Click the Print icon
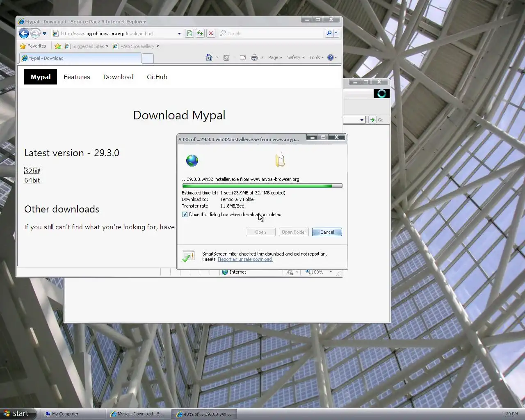This screenshot has width=525, height=420. tap(254, 58)
